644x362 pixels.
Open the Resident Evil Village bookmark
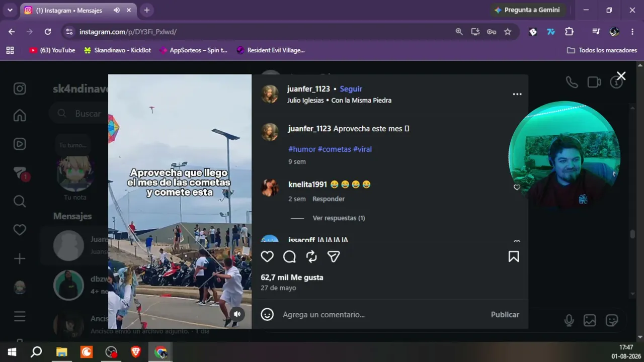[x=271, y=50]
